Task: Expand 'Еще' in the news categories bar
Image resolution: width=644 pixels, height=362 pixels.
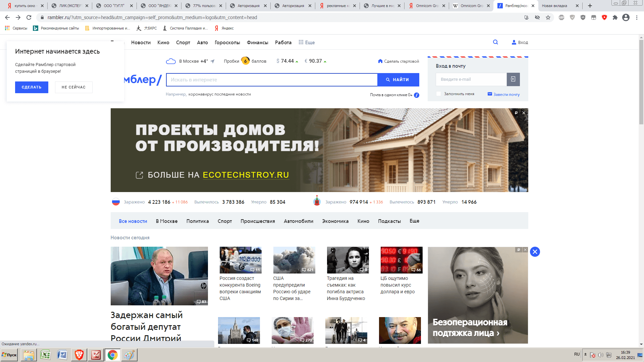Action: (414, 221)
